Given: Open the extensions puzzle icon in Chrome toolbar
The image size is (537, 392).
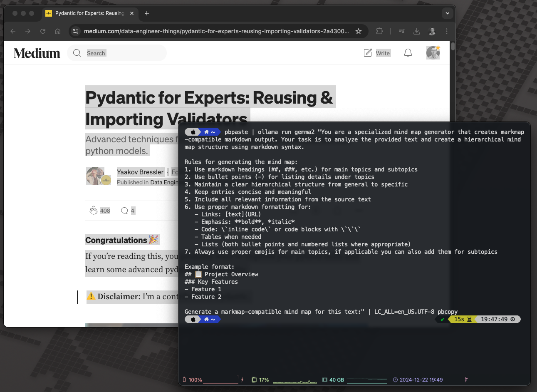Looking at the screenshot, I should pyautogui.click(x=379, y=31).
